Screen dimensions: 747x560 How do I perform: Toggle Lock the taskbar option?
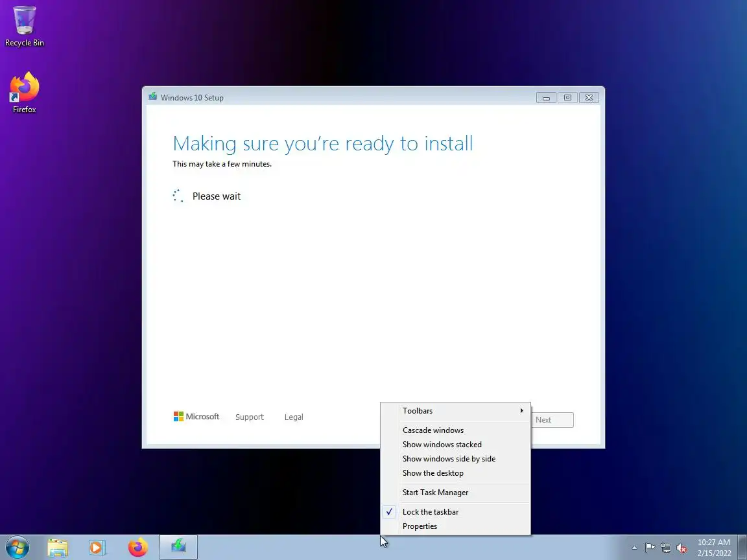click(455, 512)
